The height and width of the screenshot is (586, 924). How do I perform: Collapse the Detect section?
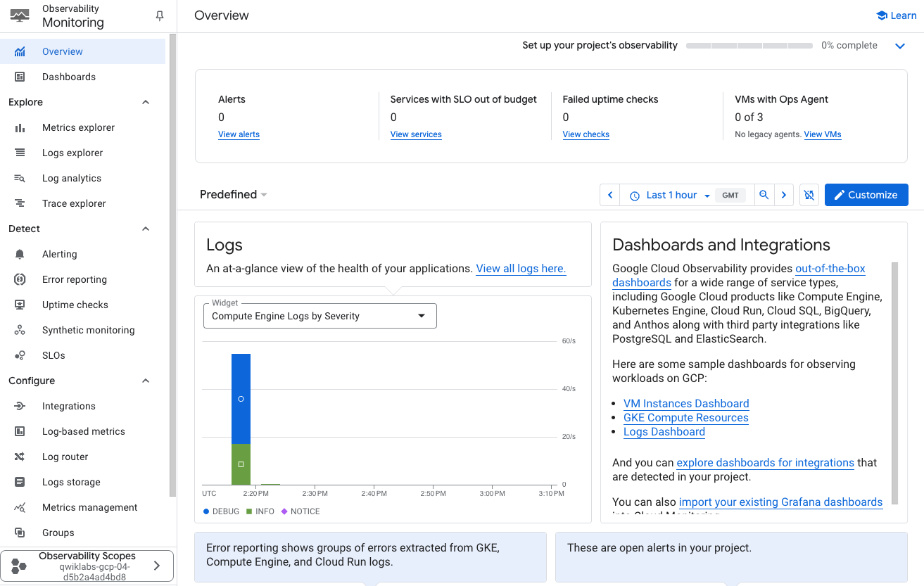click(x=145, y=228)
